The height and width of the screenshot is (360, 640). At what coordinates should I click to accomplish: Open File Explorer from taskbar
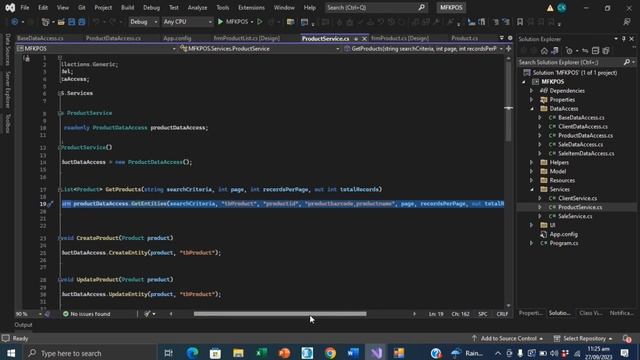238,353
